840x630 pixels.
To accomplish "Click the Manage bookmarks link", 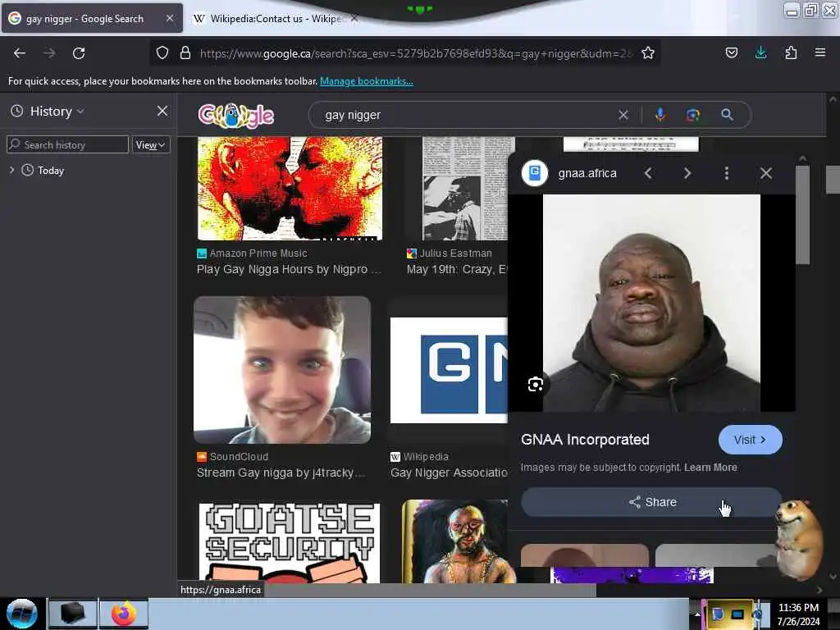I will (x=367, y=81).
